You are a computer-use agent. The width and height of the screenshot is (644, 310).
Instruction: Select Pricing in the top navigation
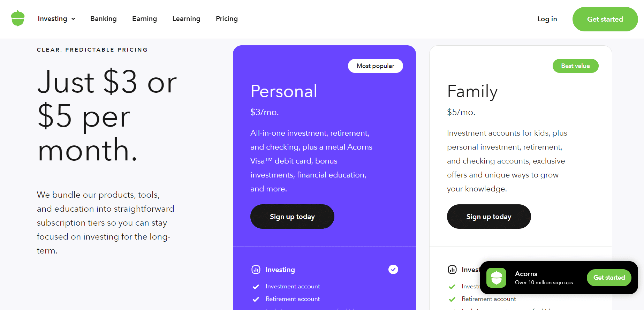[227, 18]
